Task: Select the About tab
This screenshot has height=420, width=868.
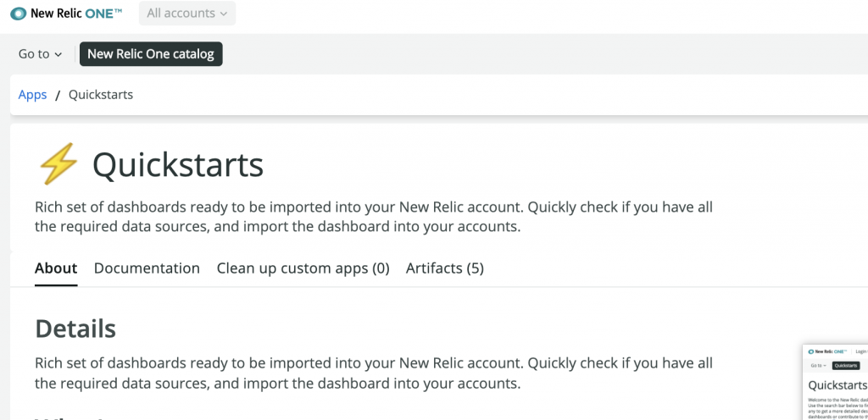Action: click(56, 268)
